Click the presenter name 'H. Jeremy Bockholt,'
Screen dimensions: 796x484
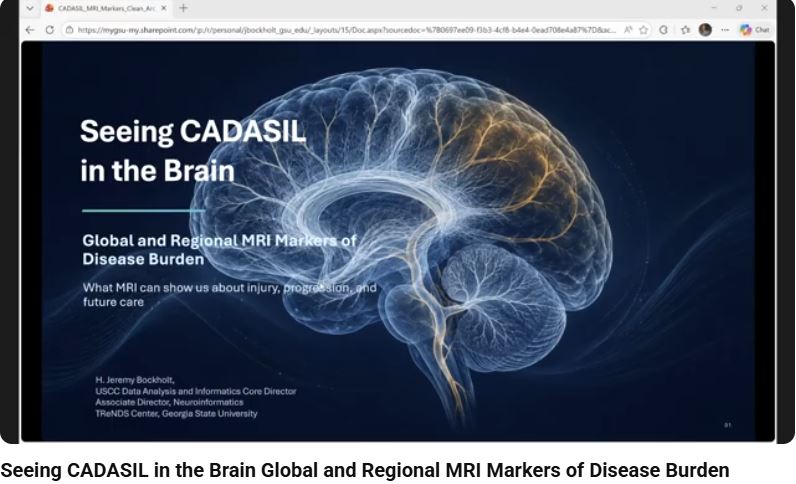click(135, 380)
